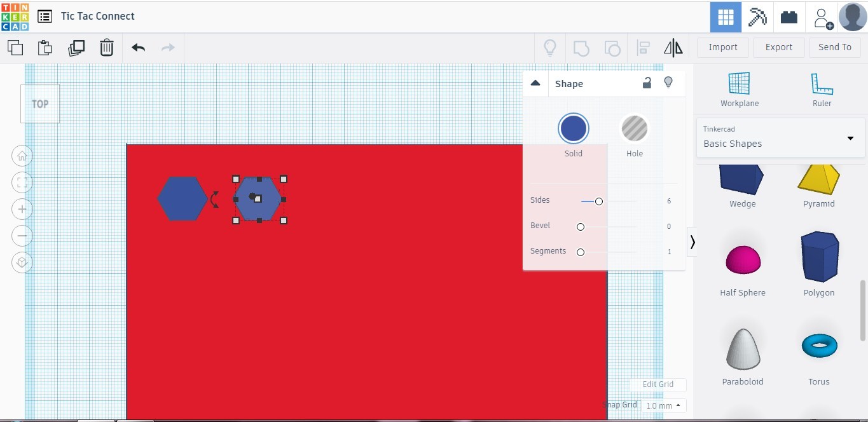Open the Basic Shapes dropdown
868x422 pixels.
(780, 138)
